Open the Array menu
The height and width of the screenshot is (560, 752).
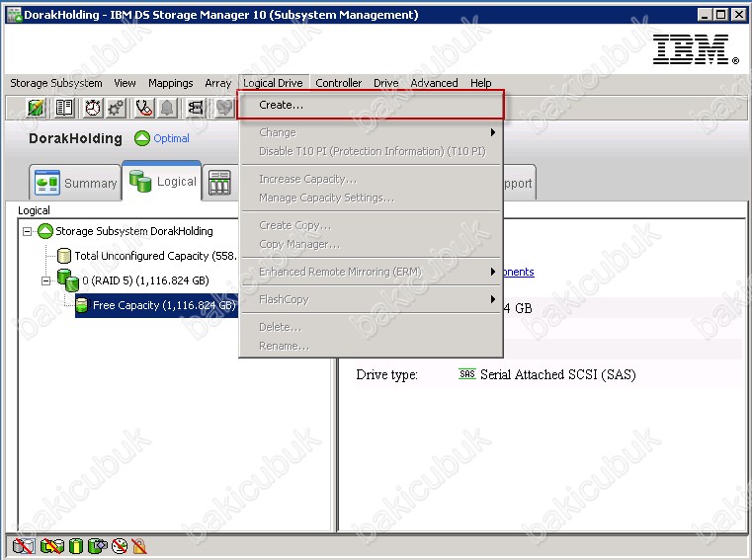[217, 83]
